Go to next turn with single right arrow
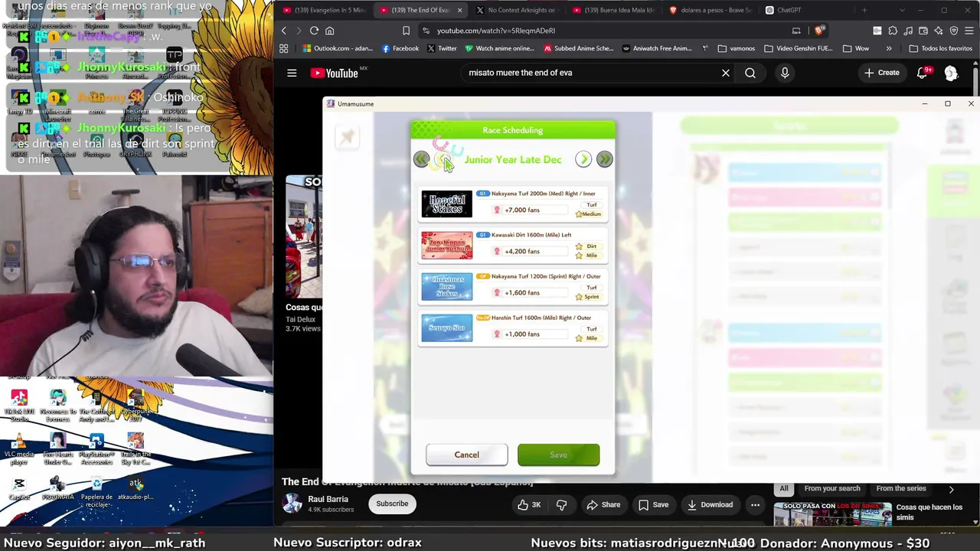Screen dimensions: 980x551 pyautogui.click(x=583, y=159)
